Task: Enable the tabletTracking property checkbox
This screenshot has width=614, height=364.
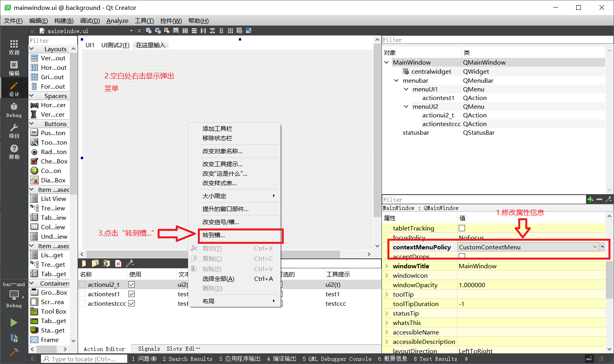Action: 461,228
